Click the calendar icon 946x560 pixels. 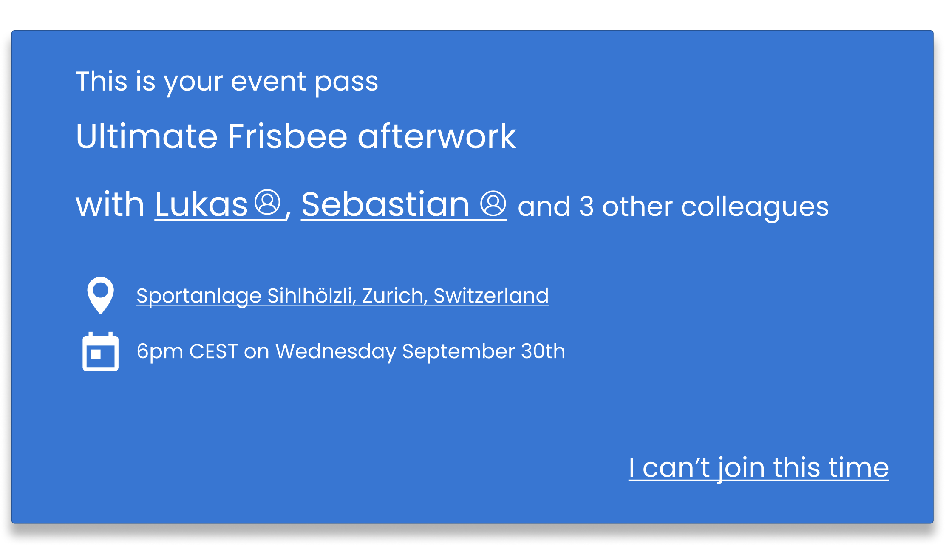(100, 352)
